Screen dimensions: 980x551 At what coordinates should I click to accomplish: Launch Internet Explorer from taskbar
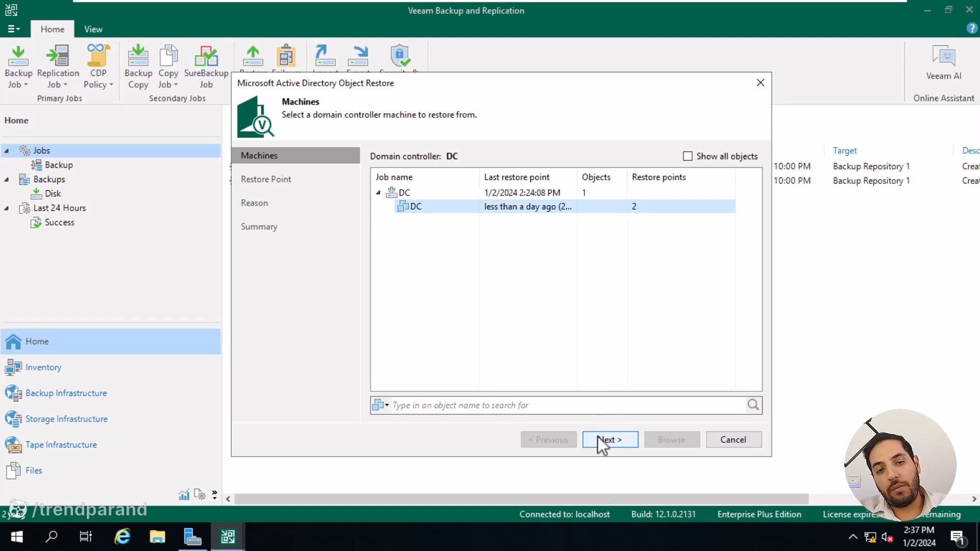[x=122, y=537]
